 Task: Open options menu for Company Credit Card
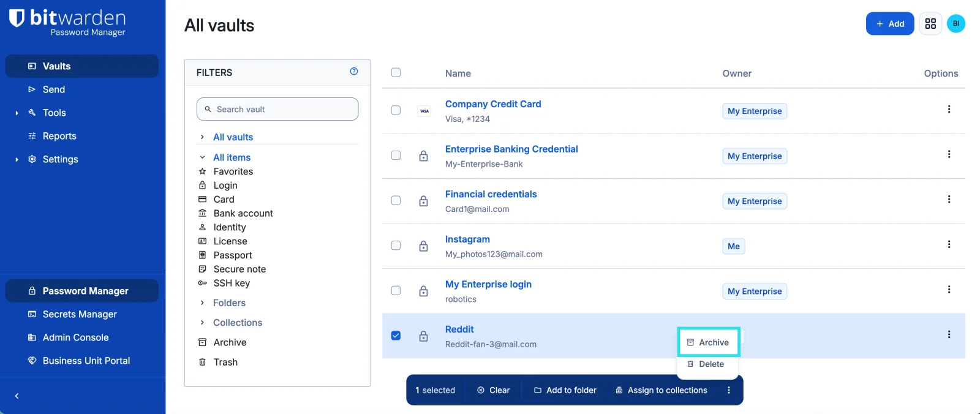pos(949,109)
